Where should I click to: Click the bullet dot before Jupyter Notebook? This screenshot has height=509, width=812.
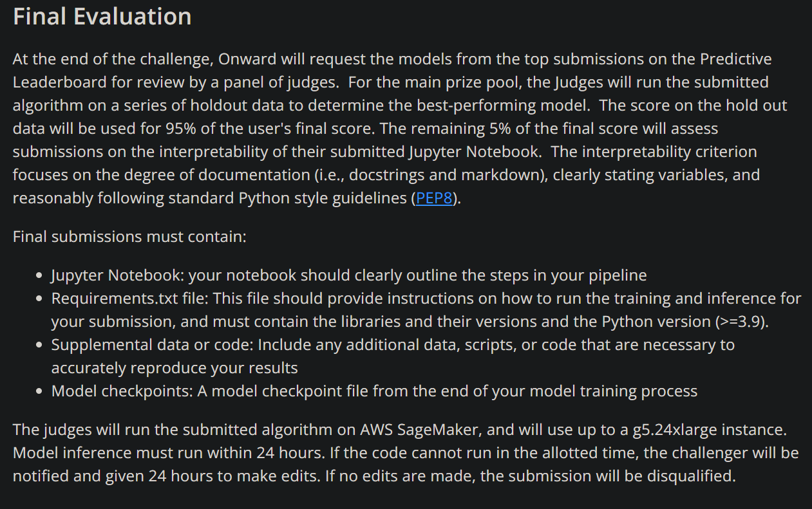(x=40, y=276)
